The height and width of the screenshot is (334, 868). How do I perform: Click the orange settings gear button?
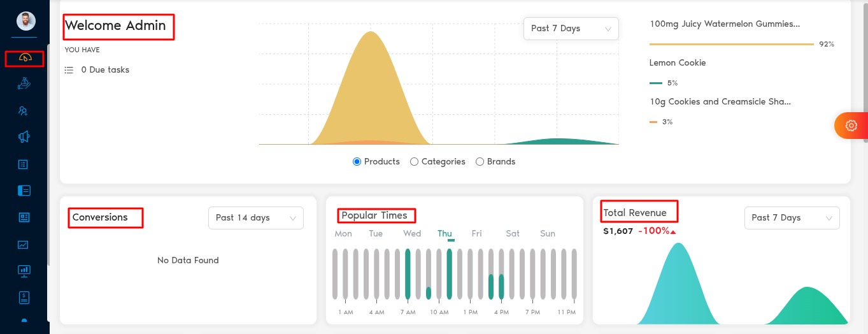pos(851,126)
